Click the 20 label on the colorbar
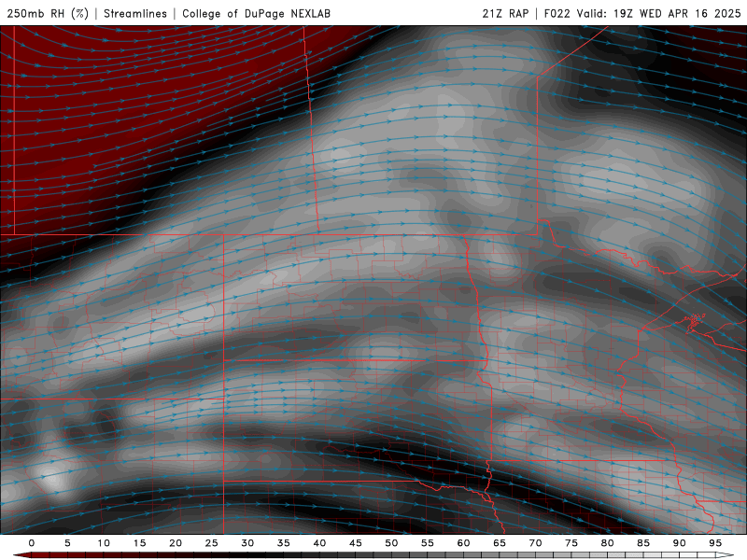Image resolution: width=747 pixels, height=560 pixels. (176, 543)
